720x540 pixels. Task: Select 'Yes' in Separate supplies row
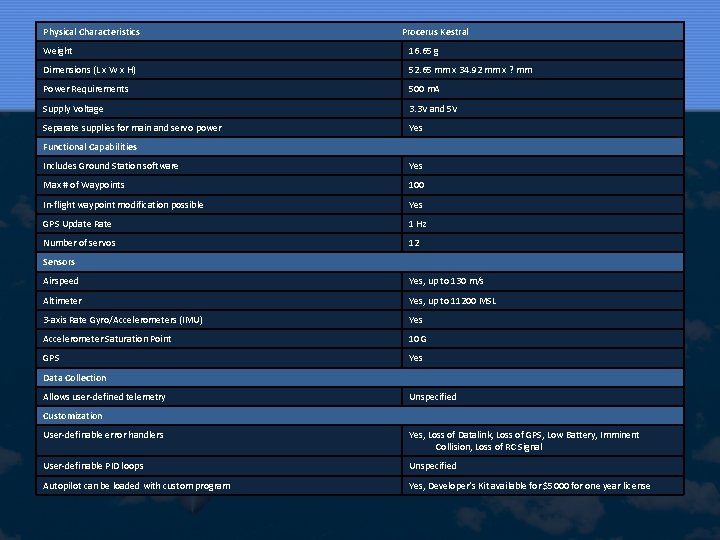[x=416, y=128]
